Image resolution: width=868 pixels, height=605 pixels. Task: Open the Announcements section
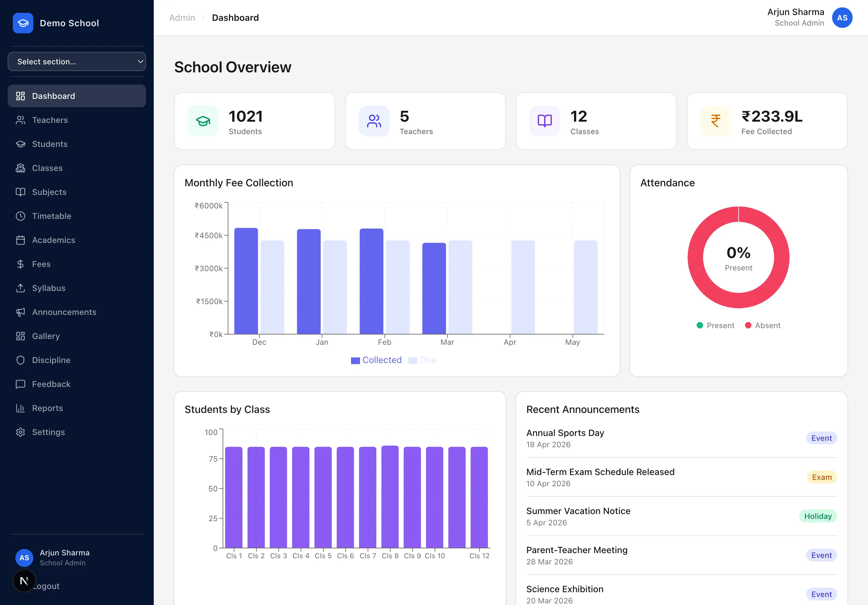pyautogui.click(x=77, y=312)
